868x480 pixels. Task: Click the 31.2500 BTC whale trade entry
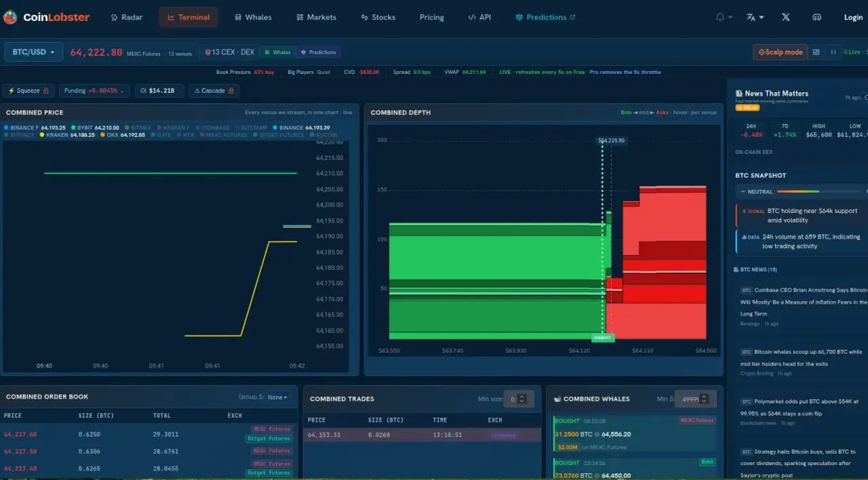(x=635, y=433)
